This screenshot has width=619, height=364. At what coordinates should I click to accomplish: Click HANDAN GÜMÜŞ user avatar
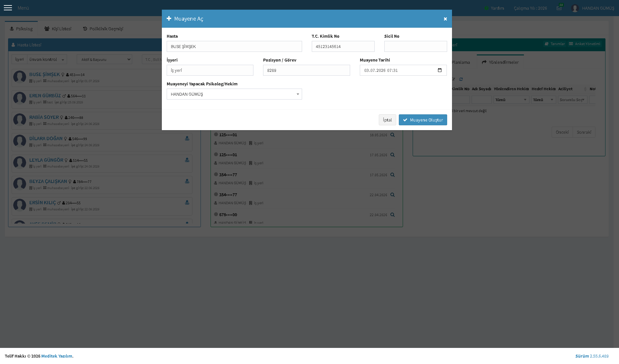[x=575, y=8]
